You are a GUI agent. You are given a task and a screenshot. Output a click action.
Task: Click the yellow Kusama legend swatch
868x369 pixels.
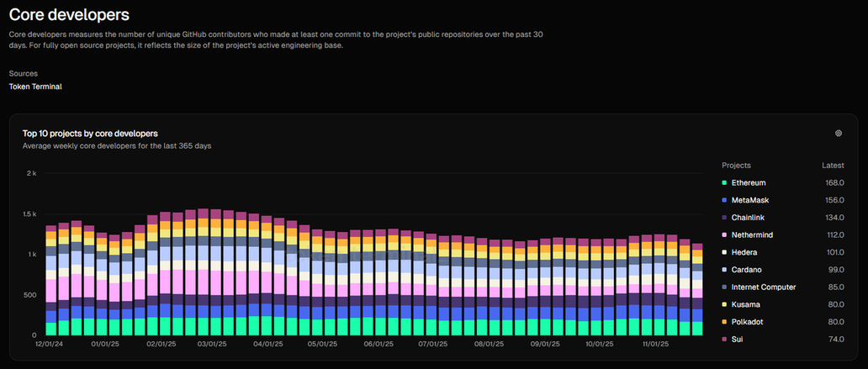click(724, 304)
